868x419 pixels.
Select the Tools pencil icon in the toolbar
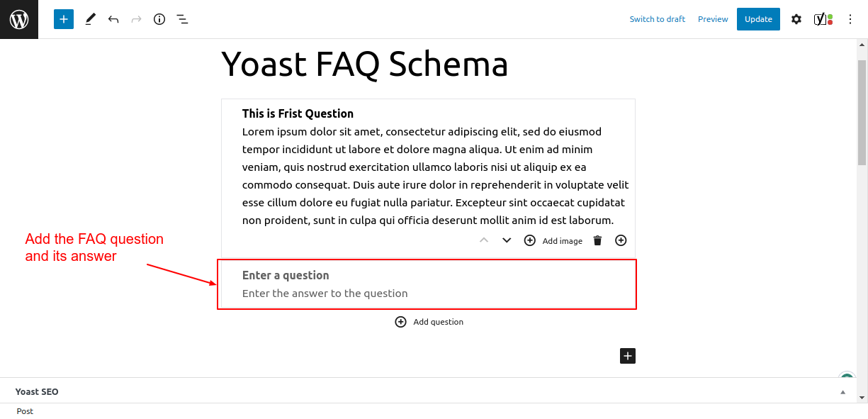tap(90, 19)
